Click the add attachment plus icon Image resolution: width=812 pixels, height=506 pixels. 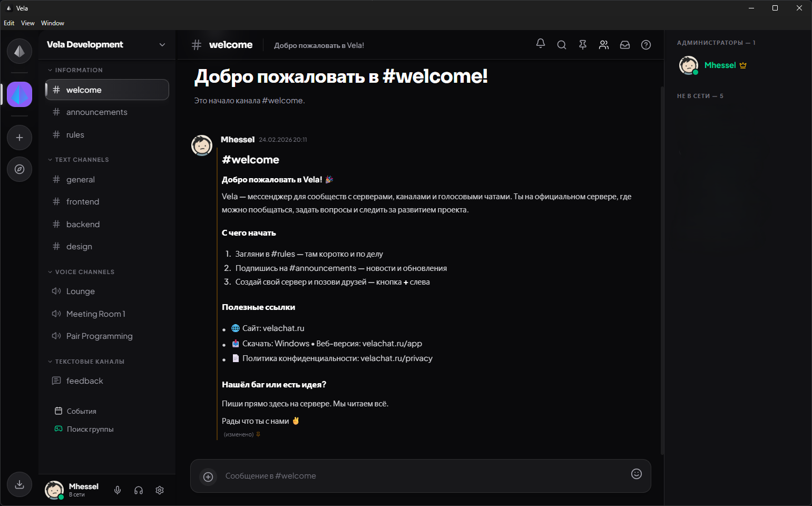tap(208, 477)
